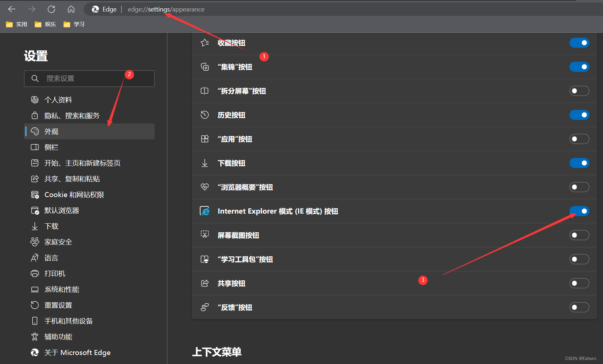
Task: Open 隐私、搜索和服务 settings section
Action: point(89,116)
